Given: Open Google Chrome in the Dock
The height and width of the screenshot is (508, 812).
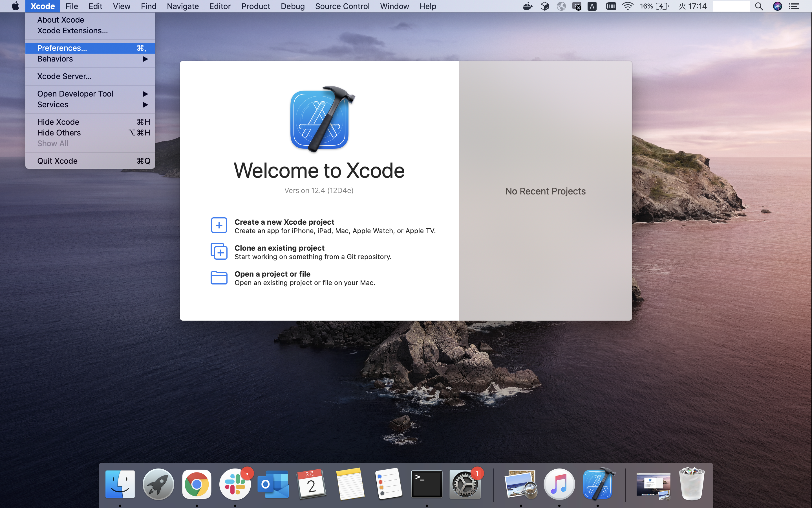Looking at the screenshot, I should [197, 484].
